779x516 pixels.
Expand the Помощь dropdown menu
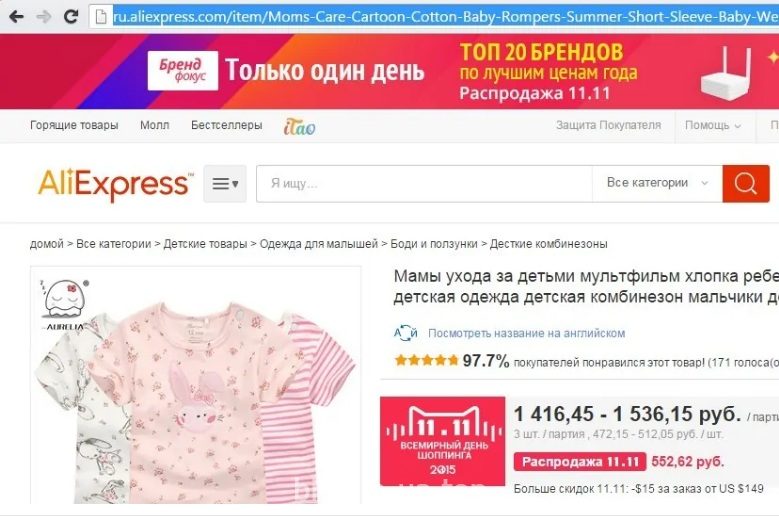pyautogui.click(x=712, y=125)
